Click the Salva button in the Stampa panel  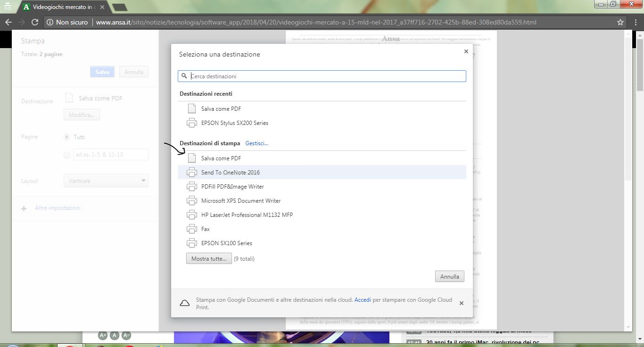[102, 72]
